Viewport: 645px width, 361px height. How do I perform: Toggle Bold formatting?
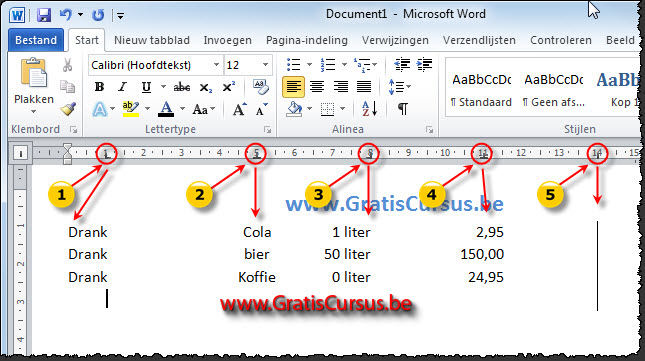pyautogui.click(x=99, y=87)
